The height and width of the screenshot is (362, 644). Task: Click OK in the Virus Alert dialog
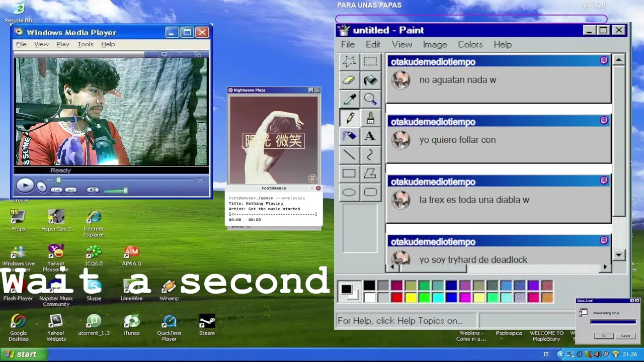(x=604, y=336)
